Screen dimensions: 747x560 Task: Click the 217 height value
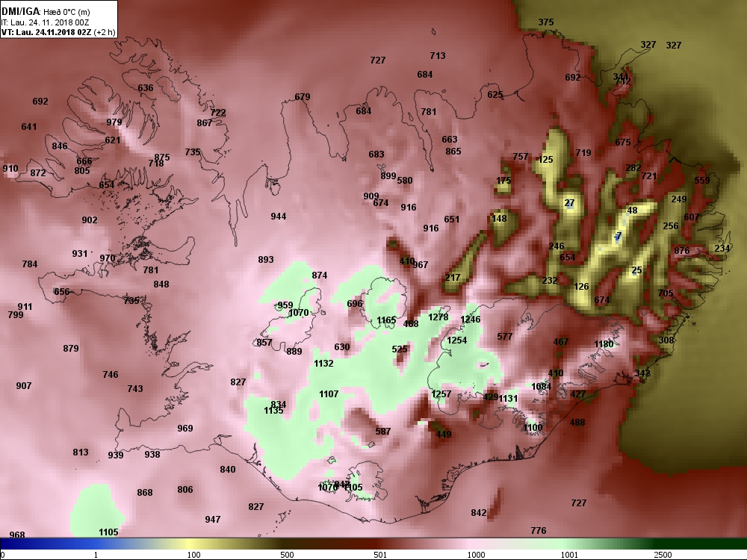[453, 278]
